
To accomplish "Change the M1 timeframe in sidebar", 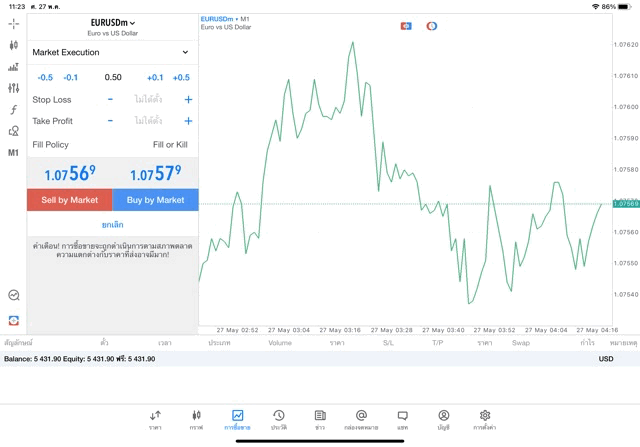I will pyautogui.click(x=13, y=153).
